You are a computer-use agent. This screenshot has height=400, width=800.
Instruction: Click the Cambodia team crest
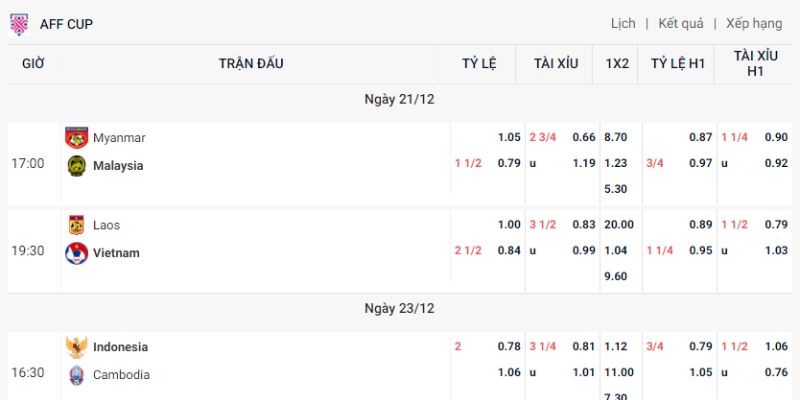[x=77, y=375]
